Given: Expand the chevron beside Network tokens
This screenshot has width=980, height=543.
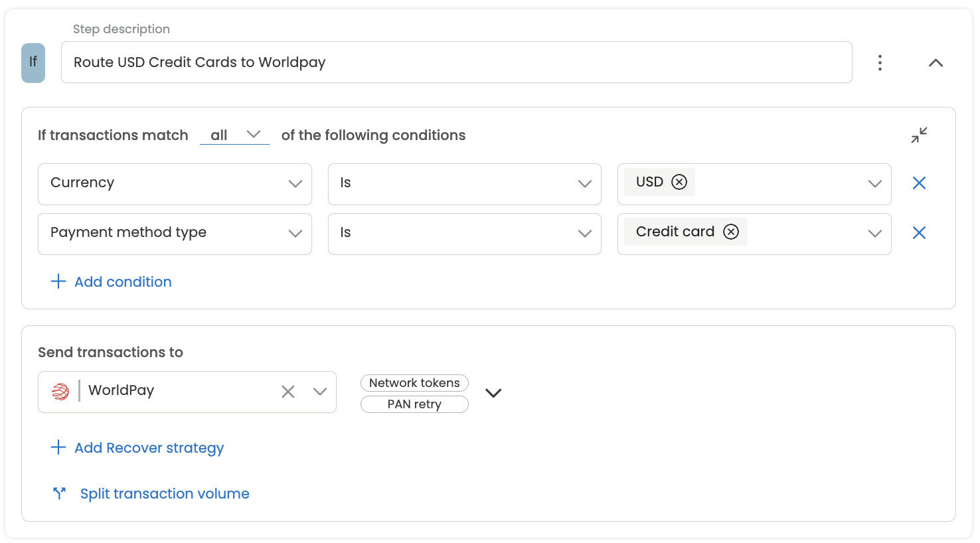Looking at the screenshot, I should click(493, 393).
